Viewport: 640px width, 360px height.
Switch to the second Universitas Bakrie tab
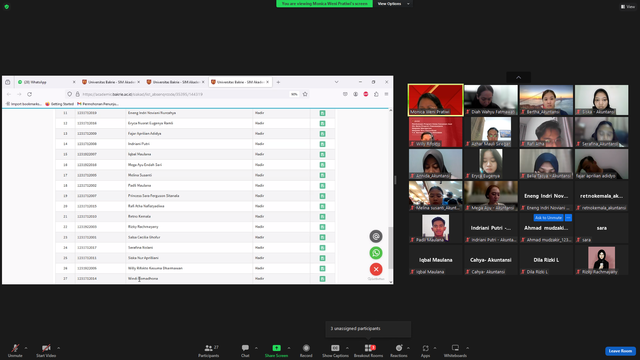pyautogui.click(x=175, y=82)
